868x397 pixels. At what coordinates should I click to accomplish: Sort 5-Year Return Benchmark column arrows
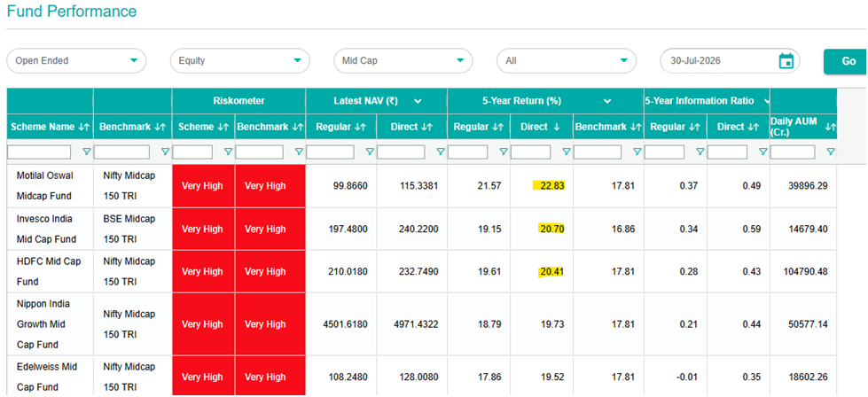click(637, 128)
